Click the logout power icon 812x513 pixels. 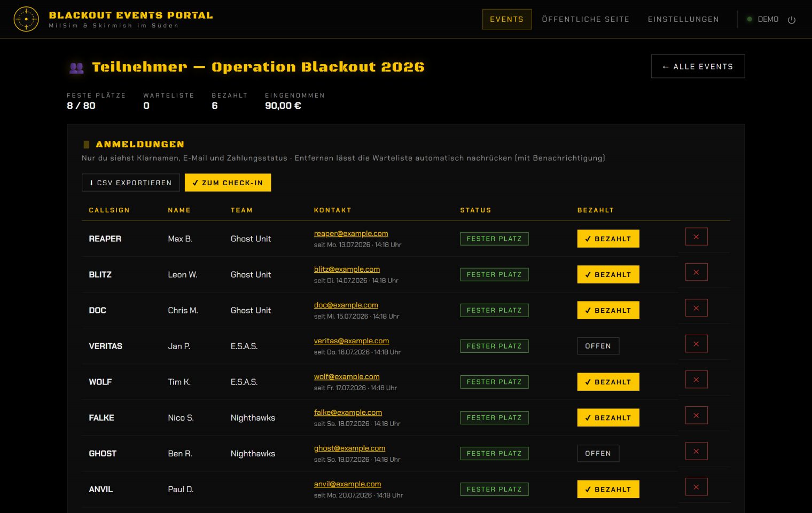click(x=792, y=20)
